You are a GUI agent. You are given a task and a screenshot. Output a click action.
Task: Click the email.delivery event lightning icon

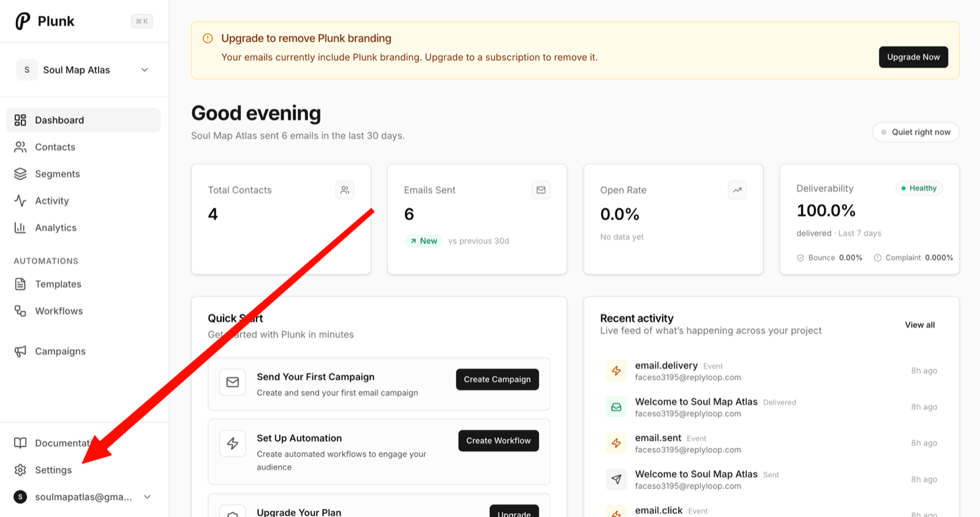[x=616, y=371]
